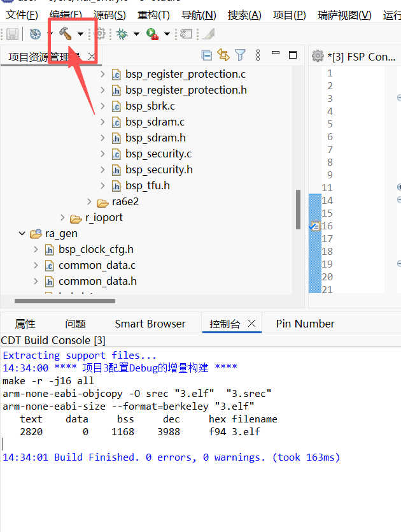
Task: Click the globe build target icon
Action: click(x=35, y=34)
